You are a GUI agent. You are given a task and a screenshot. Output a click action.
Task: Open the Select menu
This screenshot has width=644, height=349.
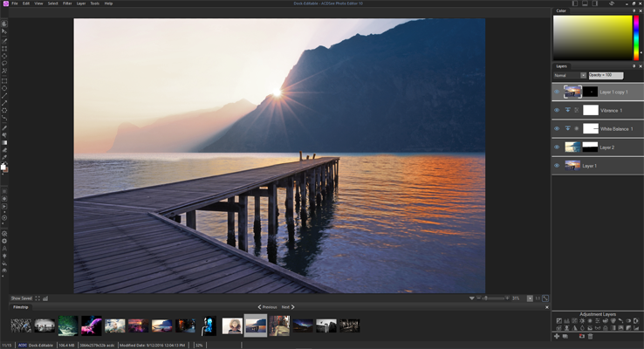[x=53, y=3]
